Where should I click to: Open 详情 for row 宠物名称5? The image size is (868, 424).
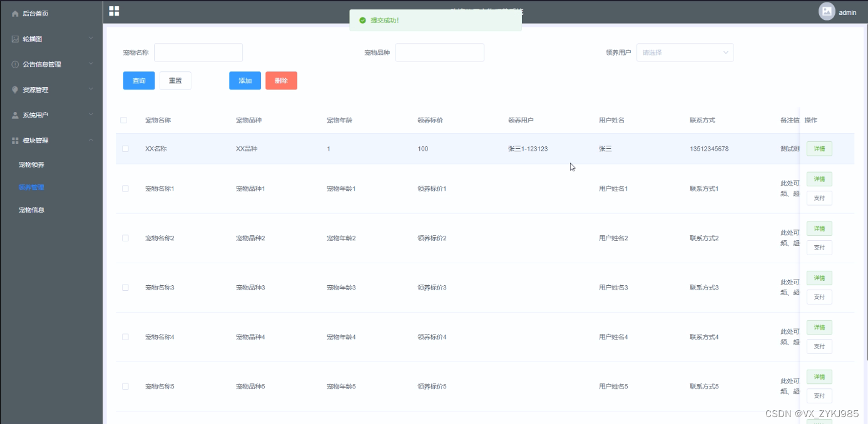tap(819, 377)
